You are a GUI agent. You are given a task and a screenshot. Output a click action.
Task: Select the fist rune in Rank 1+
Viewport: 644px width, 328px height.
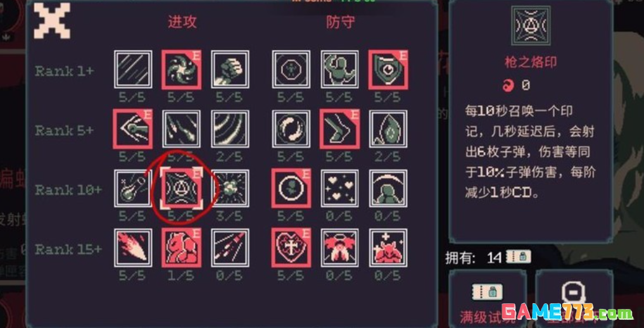coord(230,70)
